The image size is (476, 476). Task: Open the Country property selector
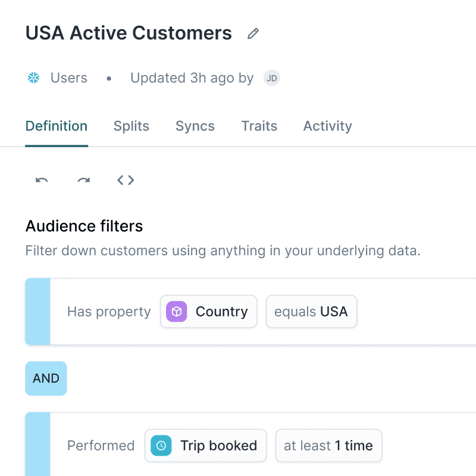[208, 311]
